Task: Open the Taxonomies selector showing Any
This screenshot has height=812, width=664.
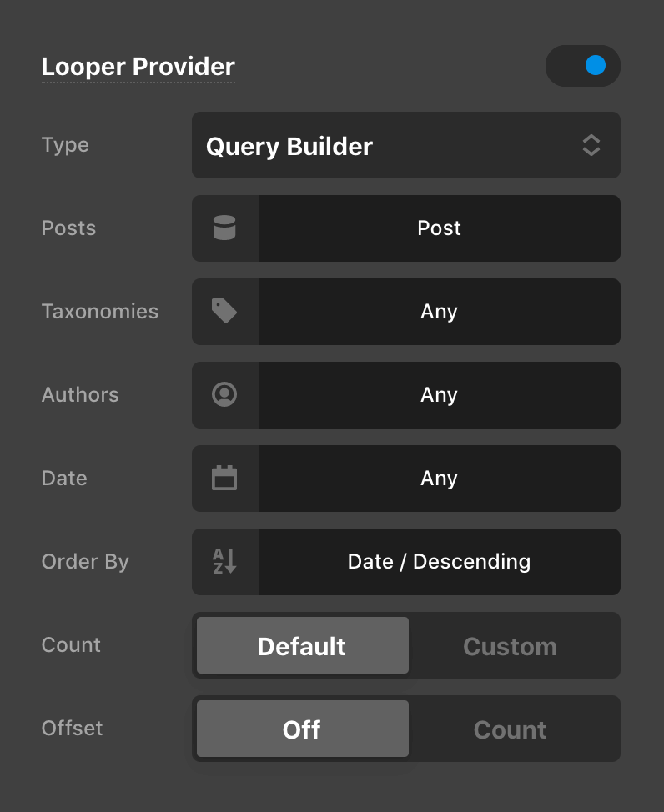Action: (x=439, y=312)
